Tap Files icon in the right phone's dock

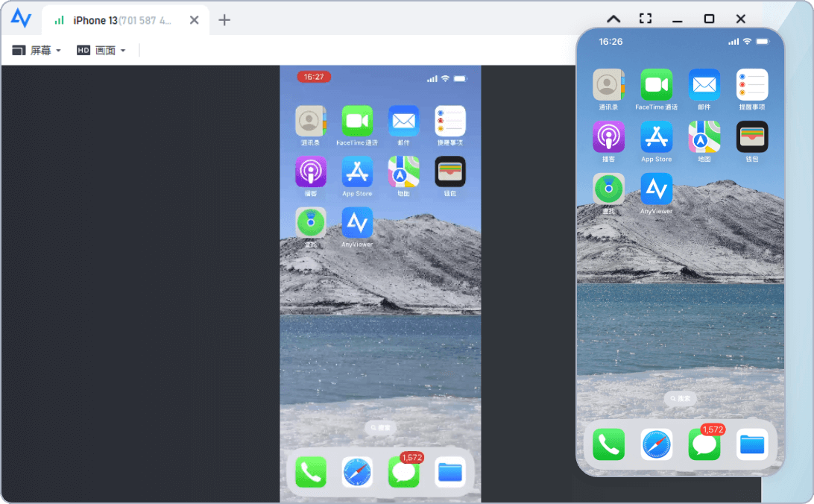click(752, 445)
